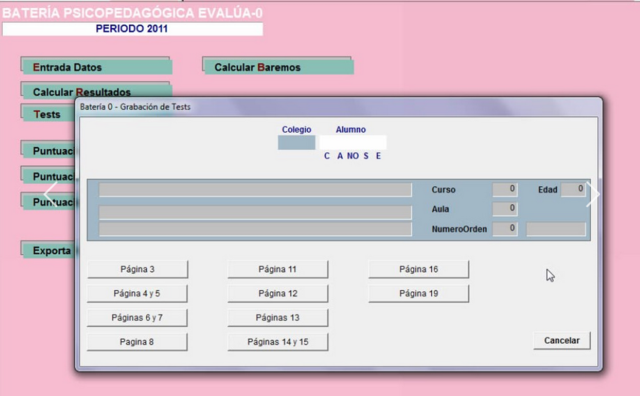
Task: Open the Páginas 13 button
Action: click(278, 318)
